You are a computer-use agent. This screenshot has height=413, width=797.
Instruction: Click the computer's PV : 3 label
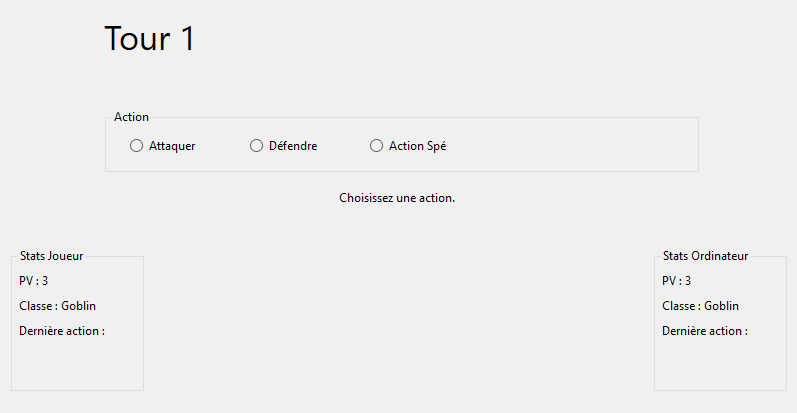coord(677,281)
